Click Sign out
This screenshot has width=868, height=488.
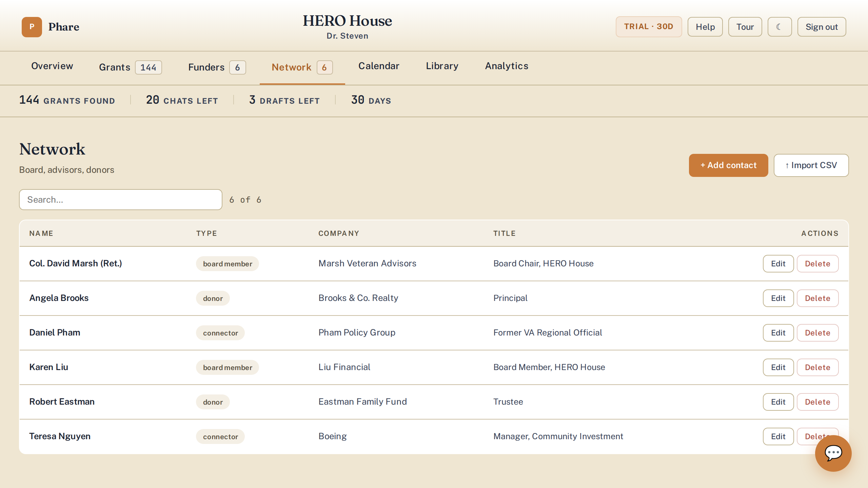[822, 27]
